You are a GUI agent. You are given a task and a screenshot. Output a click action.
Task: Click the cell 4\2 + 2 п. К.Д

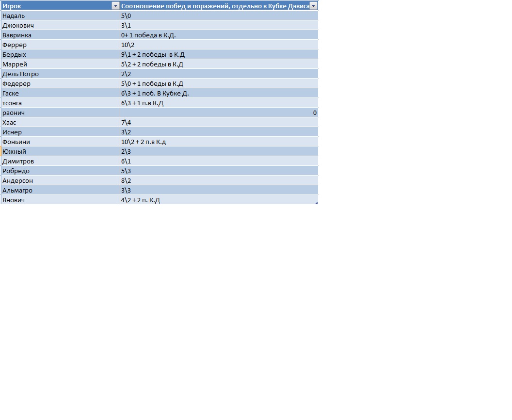click(219, 199)
